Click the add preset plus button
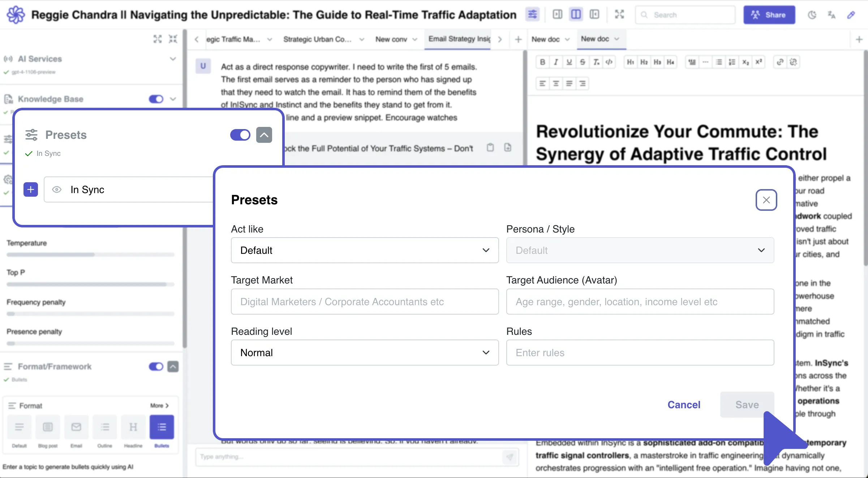This screenshot has height=478, width=868. 31,189
